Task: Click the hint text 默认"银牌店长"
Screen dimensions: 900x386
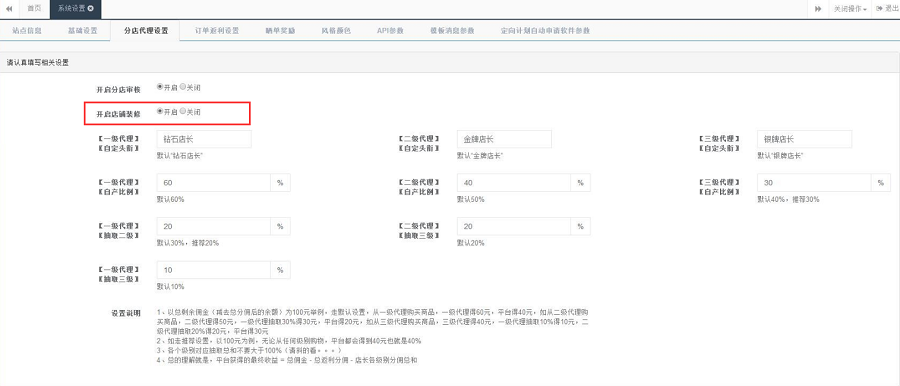Action: (781, 156)
